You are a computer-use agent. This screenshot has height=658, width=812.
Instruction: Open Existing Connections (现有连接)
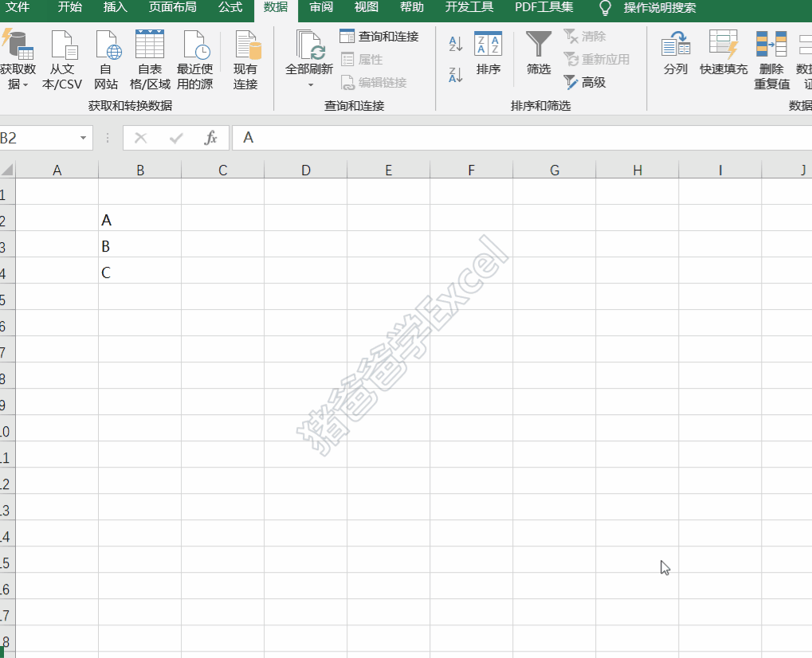(245, 60)
